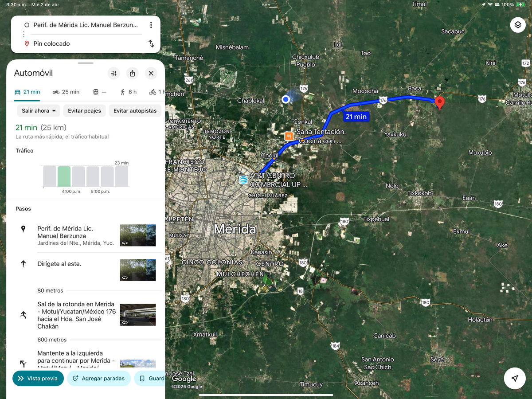Expand the Salir ahora dropdown
The width and height of the screenshot is (532, 399).
[x=39, y=111]
